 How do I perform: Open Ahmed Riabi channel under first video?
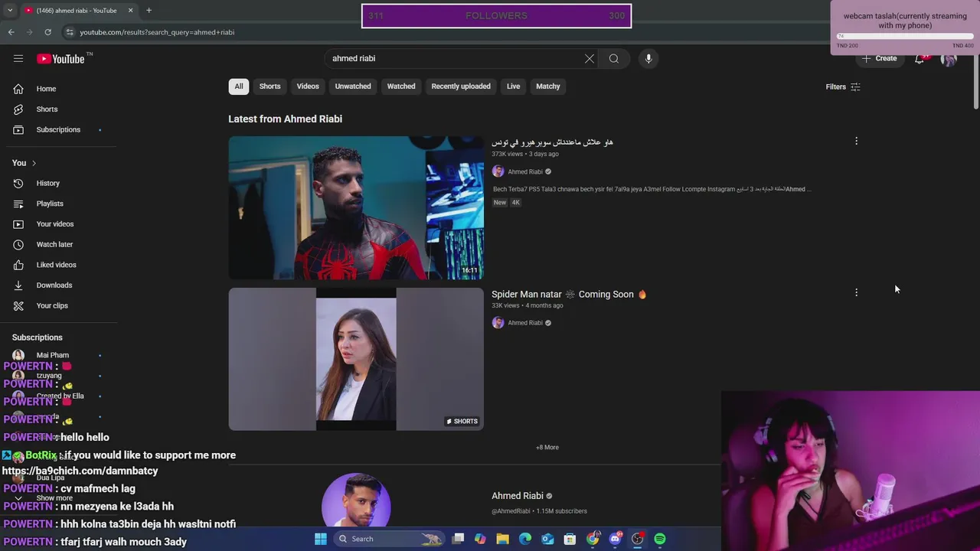click(525, 171)
